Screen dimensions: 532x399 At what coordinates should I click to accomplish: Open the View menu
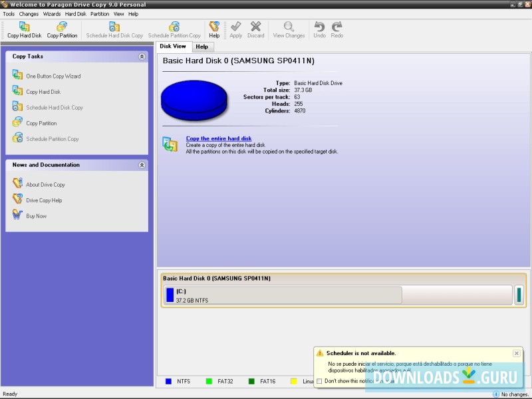[119, 14]
